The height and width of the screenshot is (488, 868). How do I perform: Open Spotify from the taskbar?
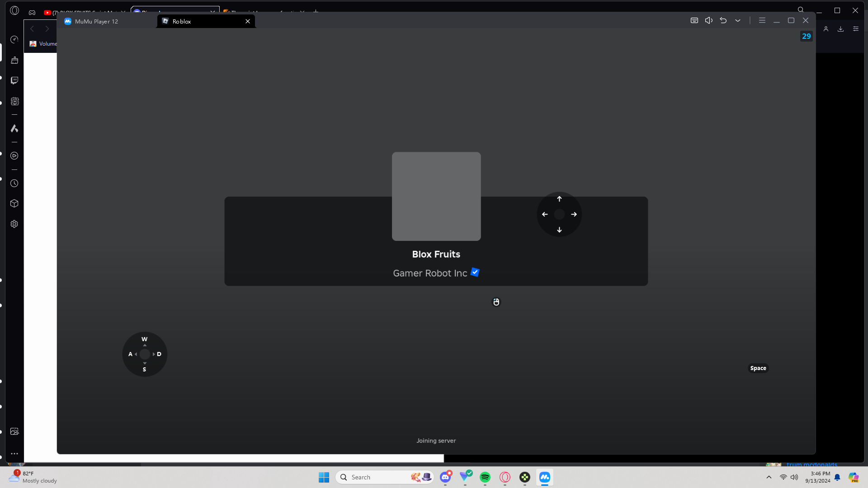485,477
